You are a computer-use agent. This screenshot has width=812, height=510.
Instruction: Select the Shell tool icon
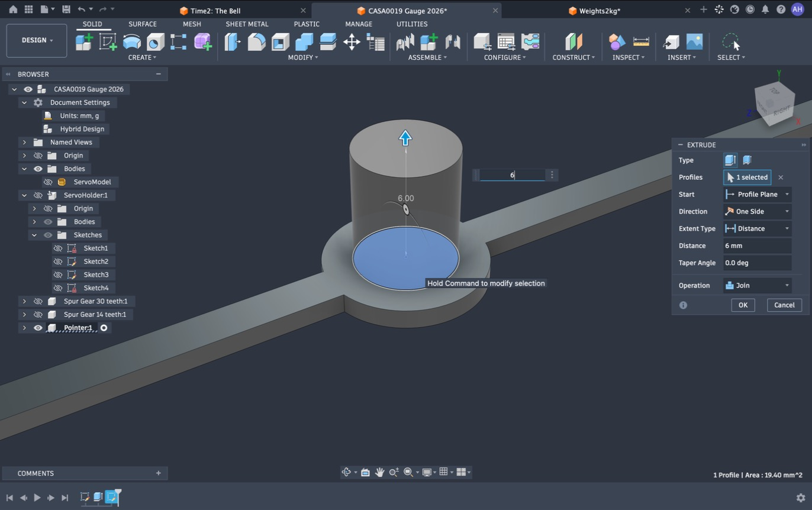[x=280, y=41]
